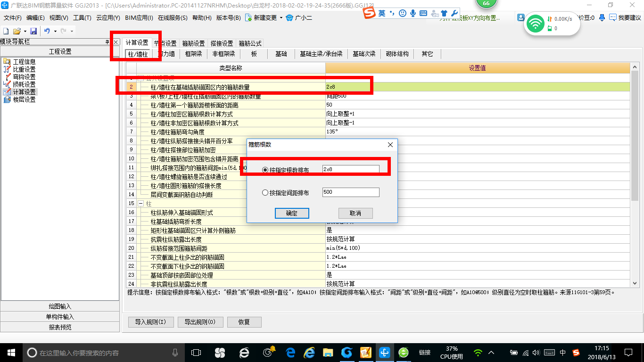Screen dimensions: 644x362
Task: Select the 其它 component tab
Action: pyautogui.click(x=427, y=54)
